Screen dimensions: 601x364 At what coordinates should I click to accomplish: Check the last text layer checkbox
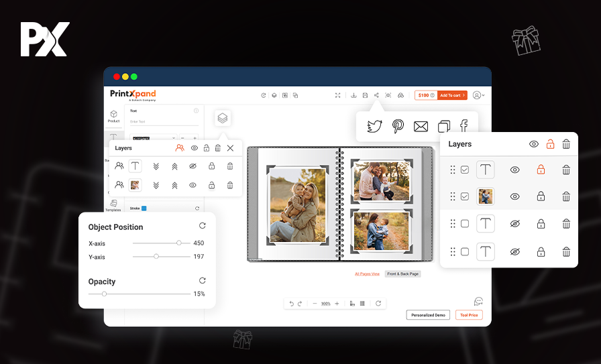pos(465,252)
